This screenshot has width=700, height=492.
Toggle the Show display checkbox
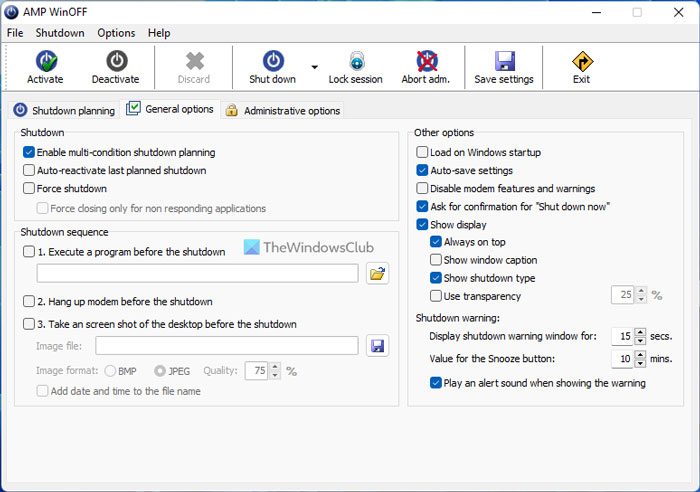(x=422, y=224)
